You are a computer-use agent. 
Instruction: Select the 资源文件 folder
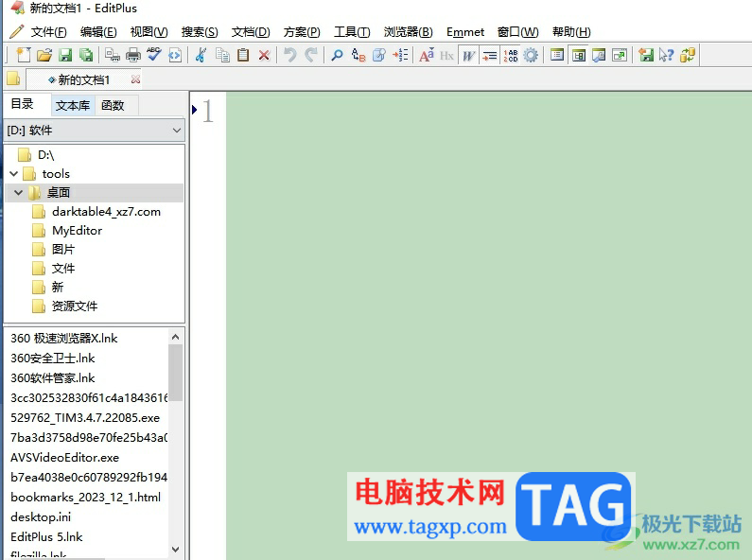pos(75,306)
